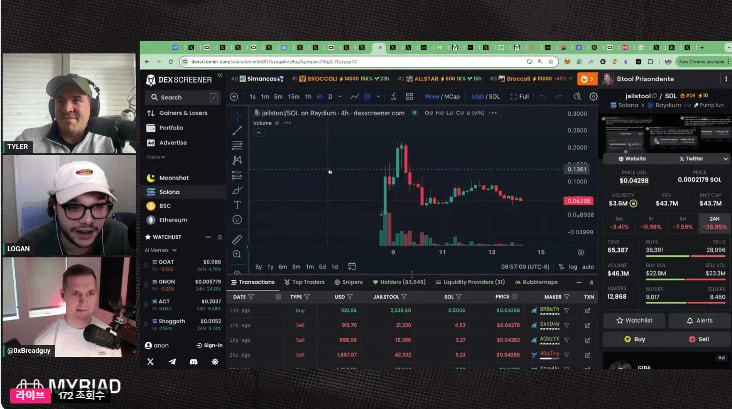
Task: Filter by maker in the 4.53 SOL Sell row
Action: click(567, 325)
